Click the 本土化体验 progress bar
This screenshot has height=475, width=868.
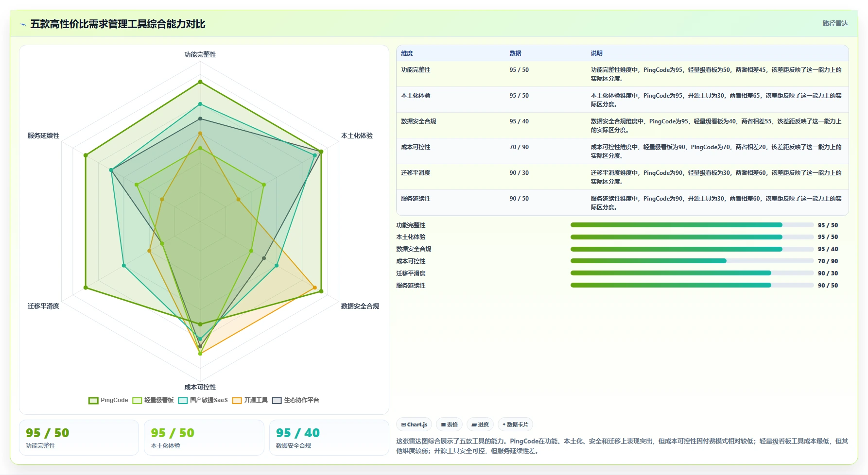point(692,237)
